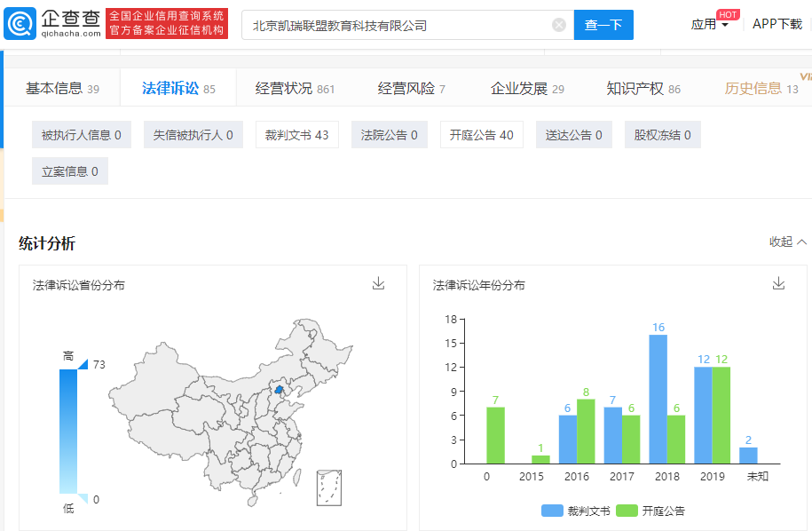
Task: Open the 应用 dropdown menu
Action: click(709, 24)
